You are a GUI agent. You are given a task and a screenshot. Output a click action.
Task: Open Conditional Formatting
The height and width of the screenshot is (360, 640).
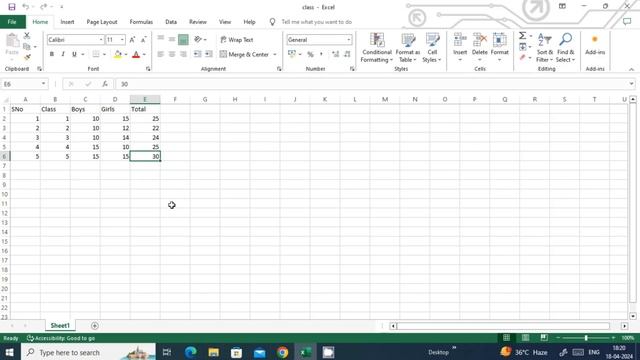tap(377, 47)
